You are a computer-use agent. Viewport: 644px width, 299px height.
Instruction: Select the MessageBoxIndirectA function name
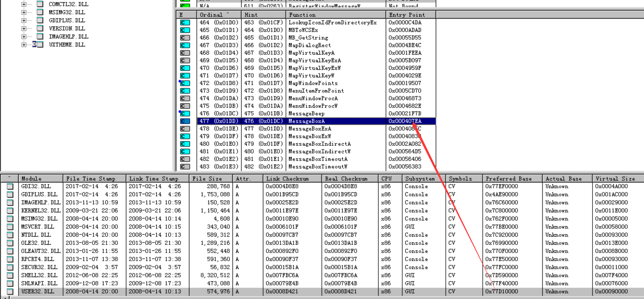click(x=319, y=144)
